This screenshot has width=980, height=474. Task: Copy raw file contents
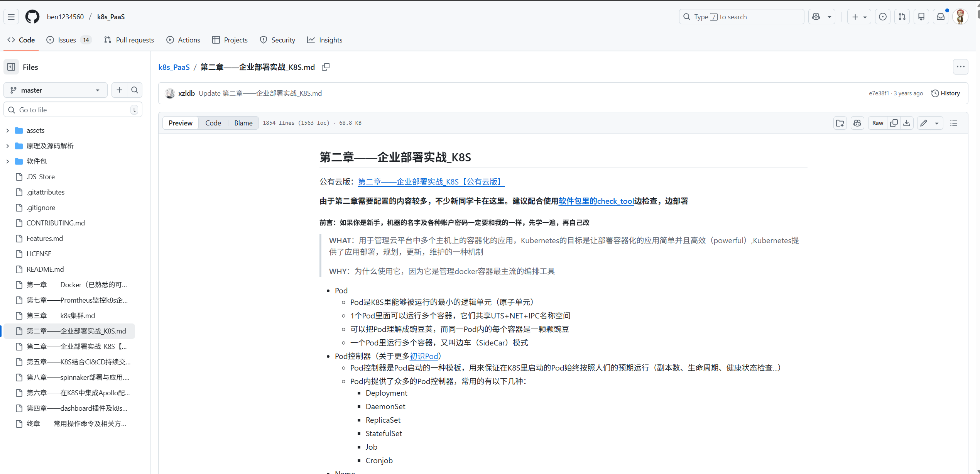[894, 123]
